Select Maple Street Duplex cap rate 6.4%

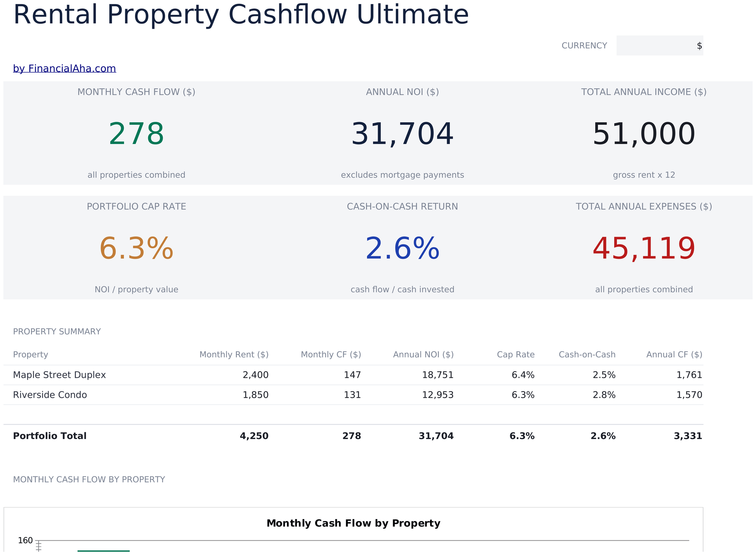pos(523,375)
